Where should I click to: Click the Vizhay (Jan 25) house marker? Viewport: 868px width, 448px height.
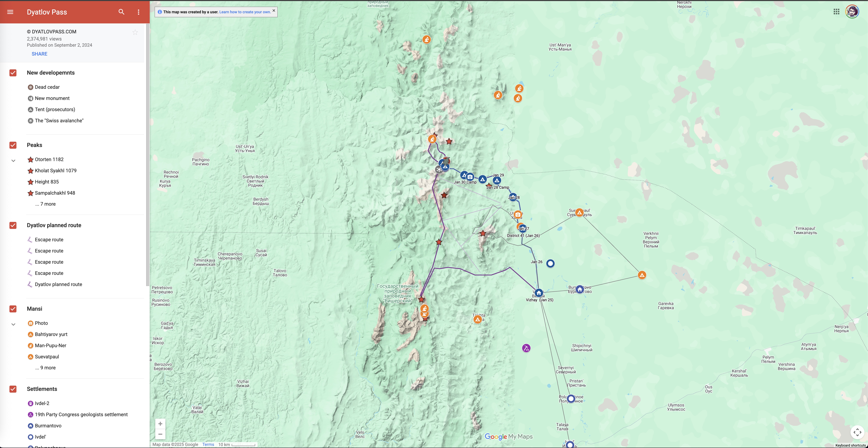click(539, 293)
